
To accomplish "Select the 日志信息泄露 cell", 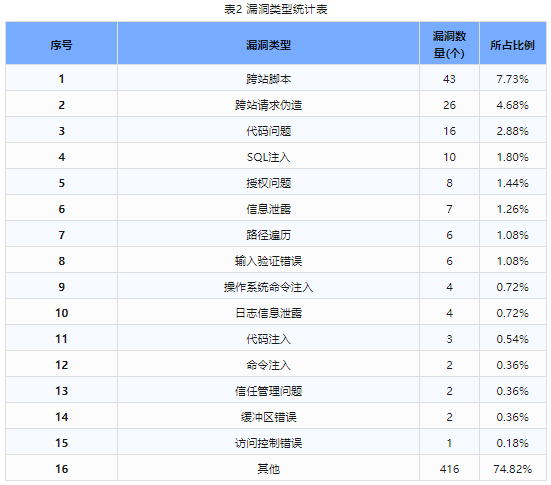I will coord(268,313).
